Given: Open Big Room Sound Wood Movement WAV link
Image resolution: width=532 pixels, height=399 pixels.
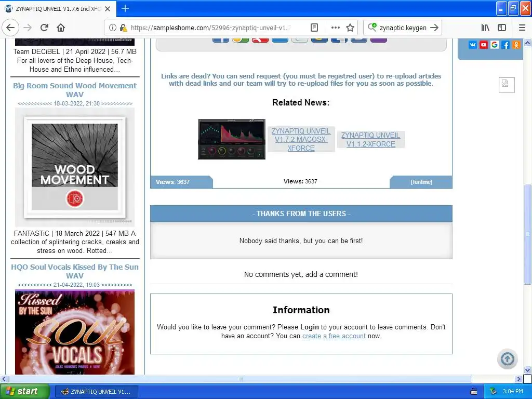Looking at the screenshot, I should pos(75,90).
